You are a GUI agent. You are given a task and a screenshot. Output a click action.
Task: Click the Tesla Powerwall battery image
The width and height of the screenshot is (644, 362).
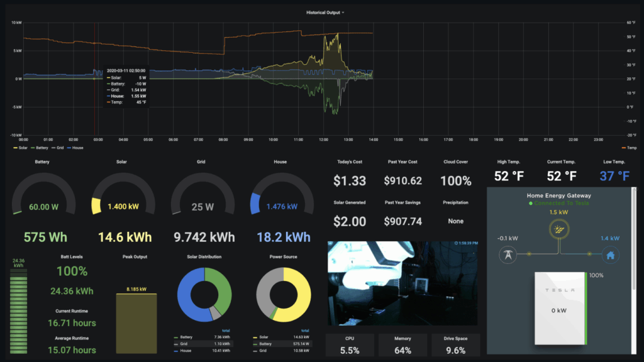tap(560, 308)
